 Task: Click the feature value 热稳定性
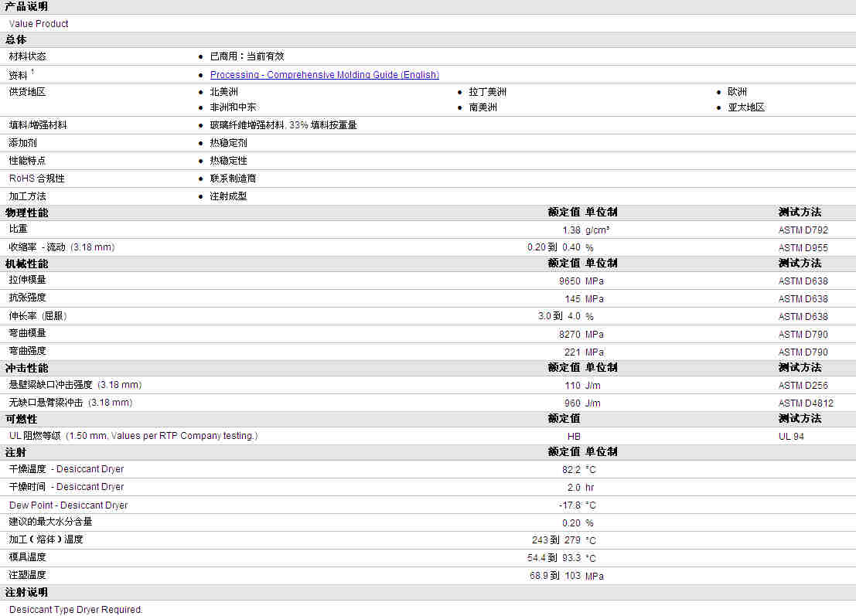pos(228,161)
